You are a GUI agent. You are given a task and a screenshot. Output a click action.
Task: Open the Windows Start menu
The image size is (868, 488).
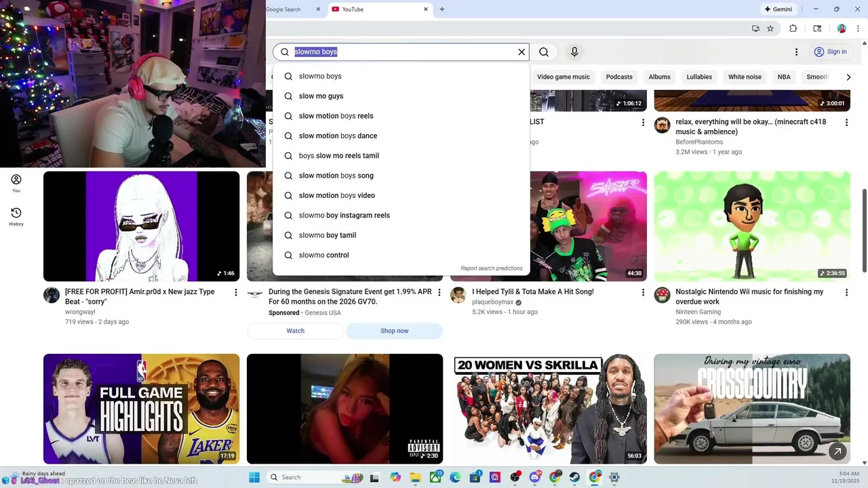254,478
